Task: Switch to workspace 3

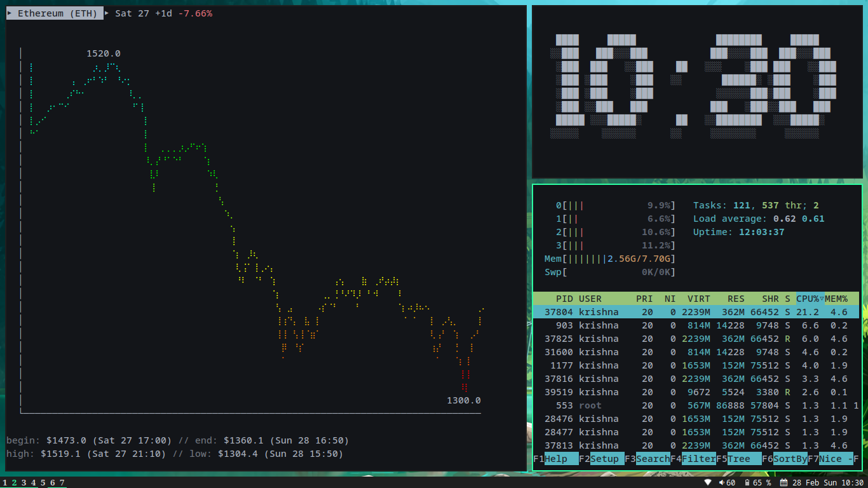Action: tap(24, 483)
